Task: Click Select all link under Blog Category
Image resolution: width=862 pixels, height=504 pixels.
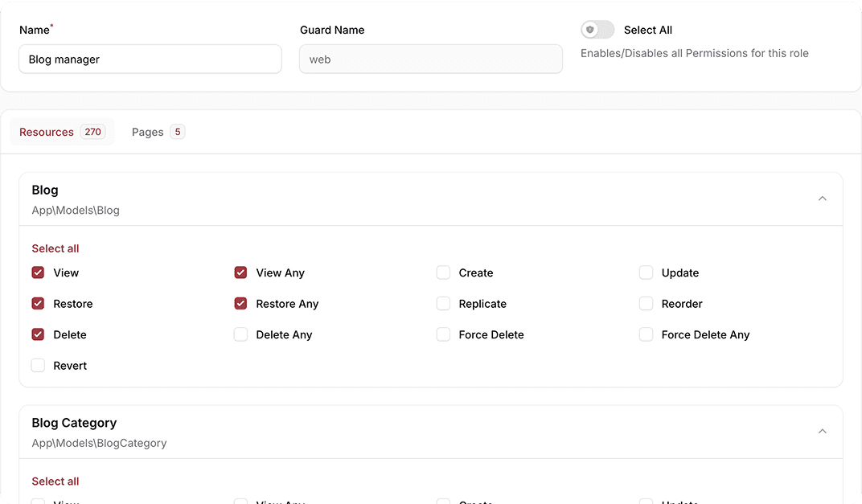Action: 55,481
